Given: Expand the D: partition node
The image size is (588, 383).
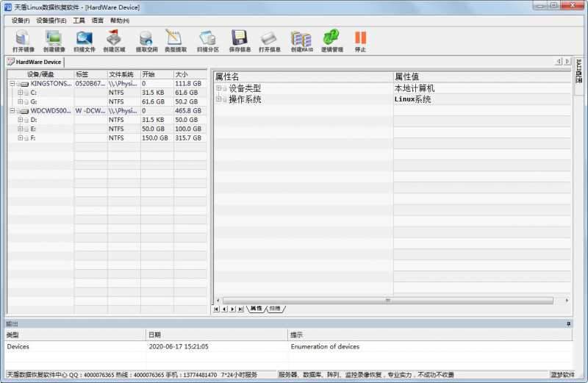Looking at the screenshot, I should click(x=21, y=120).
